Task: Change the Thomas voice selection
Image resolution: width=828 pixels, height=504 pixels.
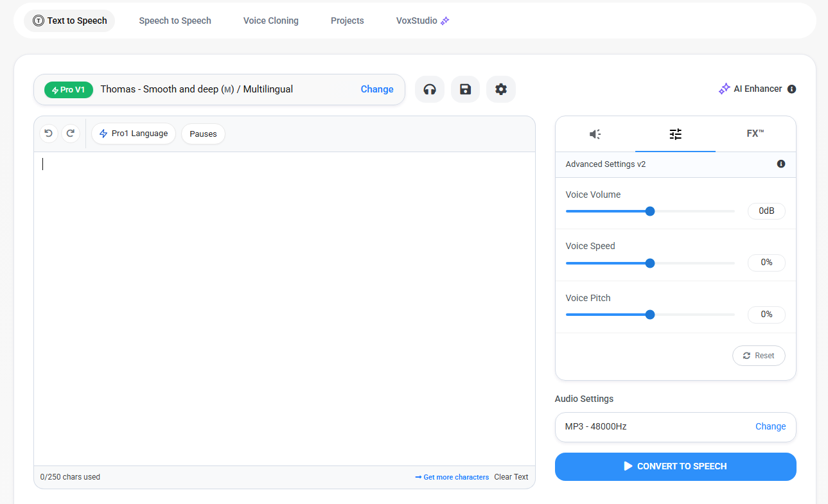Action: coord(377,89)
